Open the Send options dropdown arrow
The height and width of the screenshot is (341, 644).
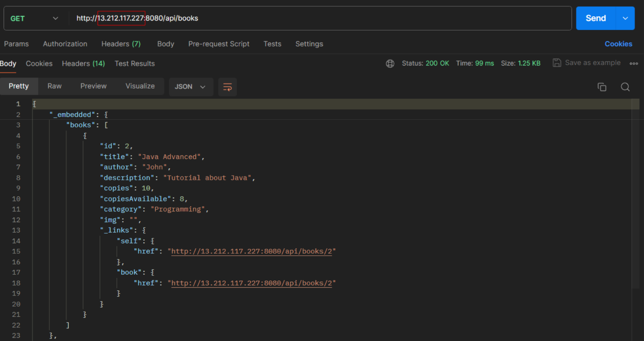tap(625, 18)
